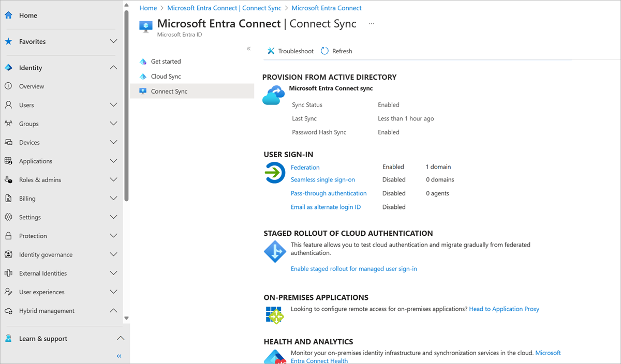The image size is (621, 364).
Task: Click the Favorites star icon
Action: 8,41
